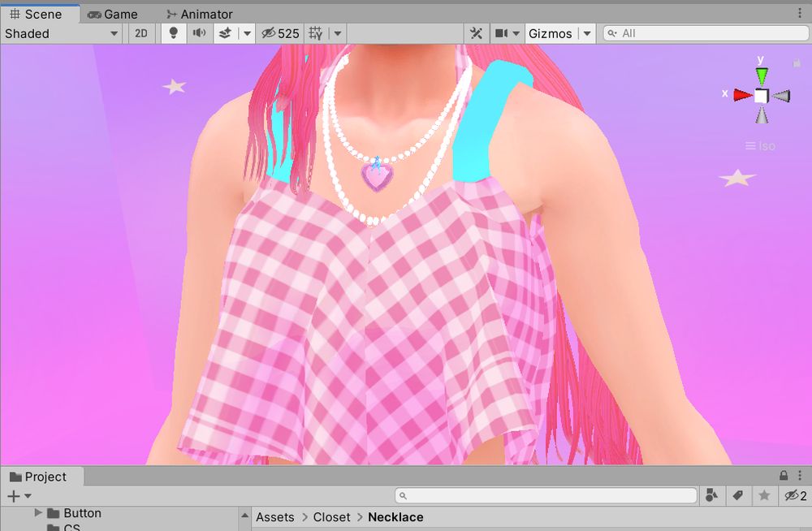Open the Shaded draw mode dropdown
Image resolution: width=812 pixels, height=531 pixels.
(62, 33)
